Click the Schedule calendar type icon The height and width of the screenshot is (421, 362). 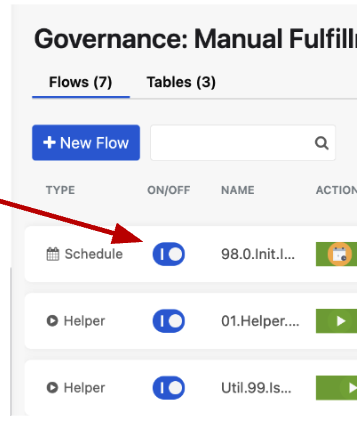[53, 254]
